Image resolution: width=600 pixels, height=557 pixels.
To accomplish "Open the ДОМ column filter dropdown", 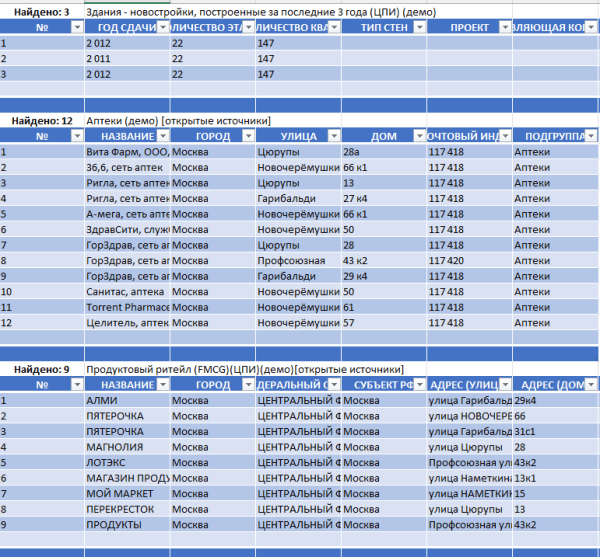I will pyautogui.click(x=417, y=136).
